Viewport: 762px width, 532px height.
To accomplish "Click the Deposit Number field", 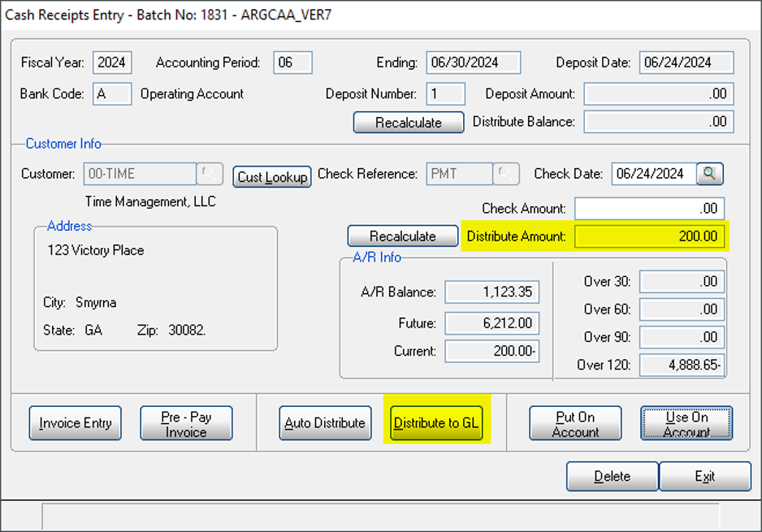I will pos(446,93).
